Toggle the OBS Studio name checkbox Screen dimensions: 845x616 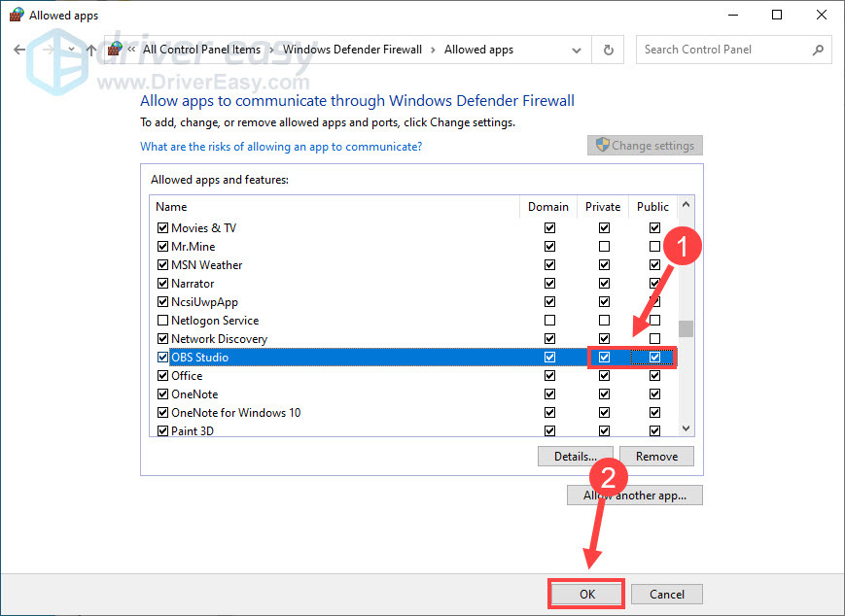click(x=162, y=357)
